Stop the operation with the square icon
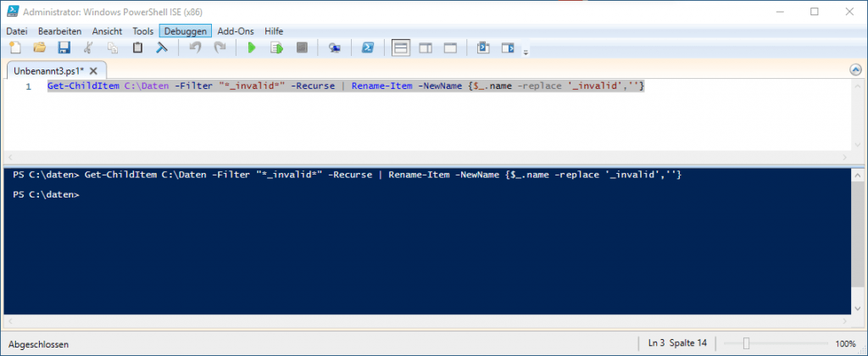868x356 pixels. click(301, 47)
